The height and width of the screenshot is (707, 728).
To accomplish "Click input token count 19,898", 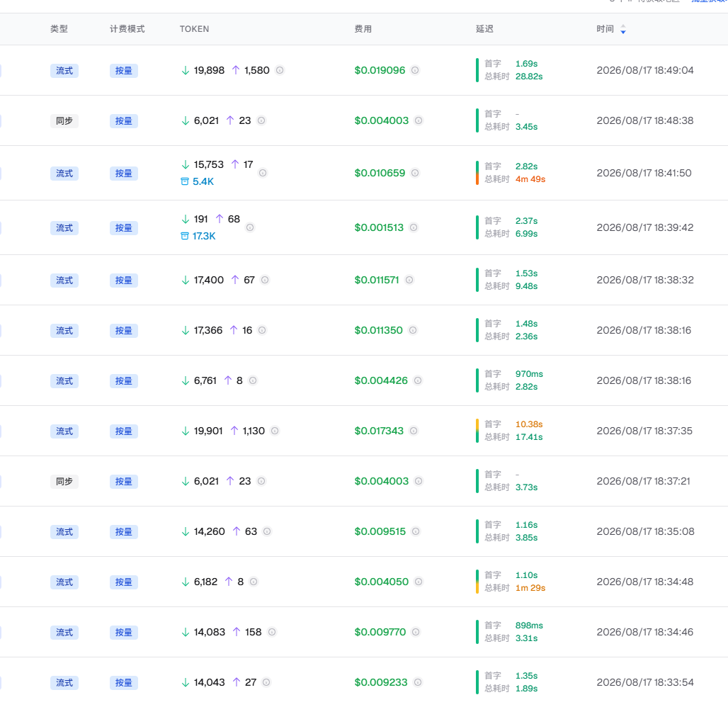I will (x=209, y=70).
